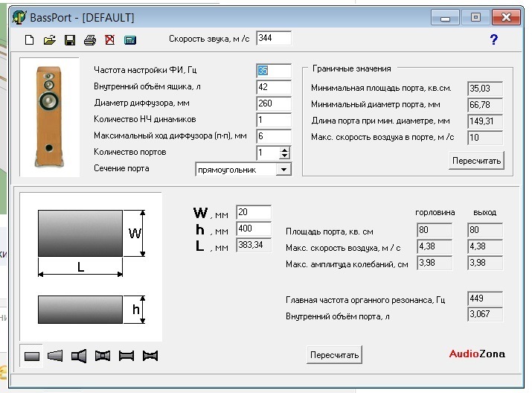
Task: Click the red crossed-out box toolbar icon
Action: pyautogui.click(x=109, y=40)
